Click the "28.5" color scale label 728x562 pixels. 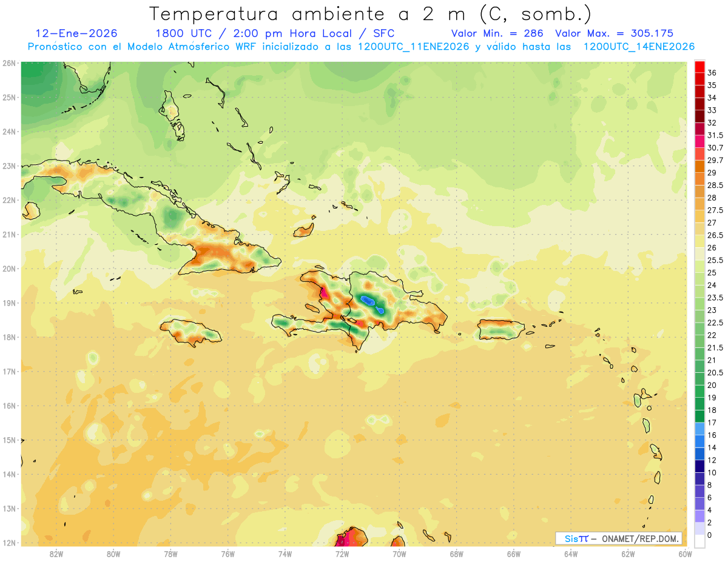[x=715, y=185]
